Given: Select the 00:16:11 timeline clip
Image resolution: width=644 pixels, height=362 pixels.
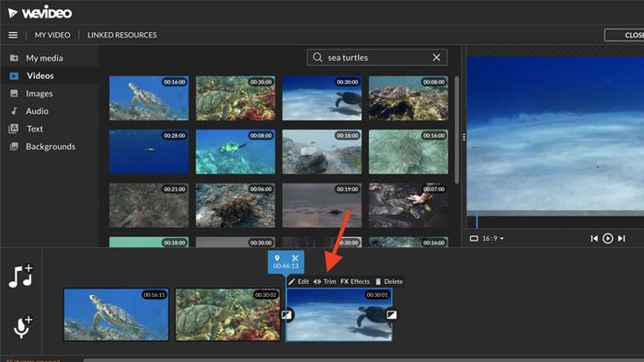Looking at the screenshot, I should tap(116, 314).
